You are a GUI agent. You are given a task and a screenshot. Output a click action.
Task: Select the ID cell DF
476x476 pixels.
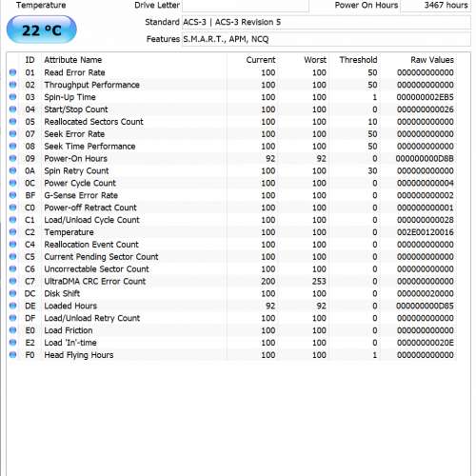pos(30,318)
